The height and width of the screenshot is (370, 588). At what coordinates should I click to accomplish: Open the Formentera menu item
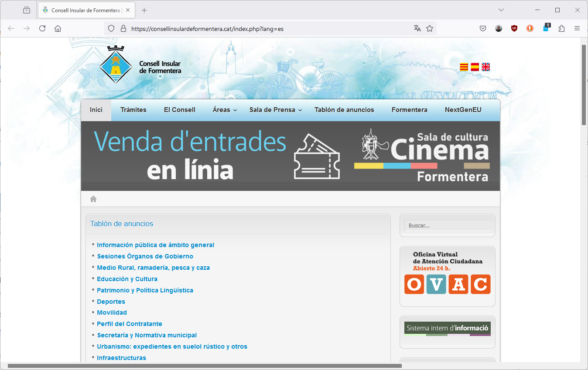pyautogui.click(x=410, y=110)
